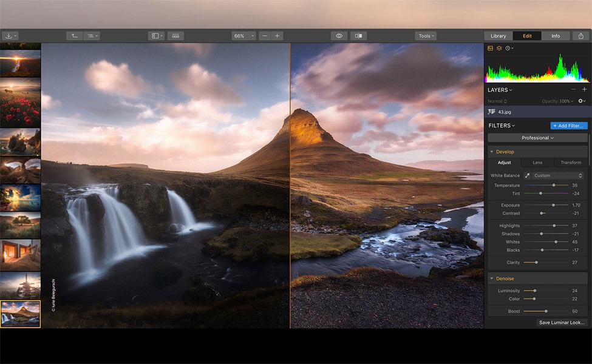This screenshot has height=364, width=592.
Task: Select the blue sunburst seascape thumbnail
Action: click(21, 197)
